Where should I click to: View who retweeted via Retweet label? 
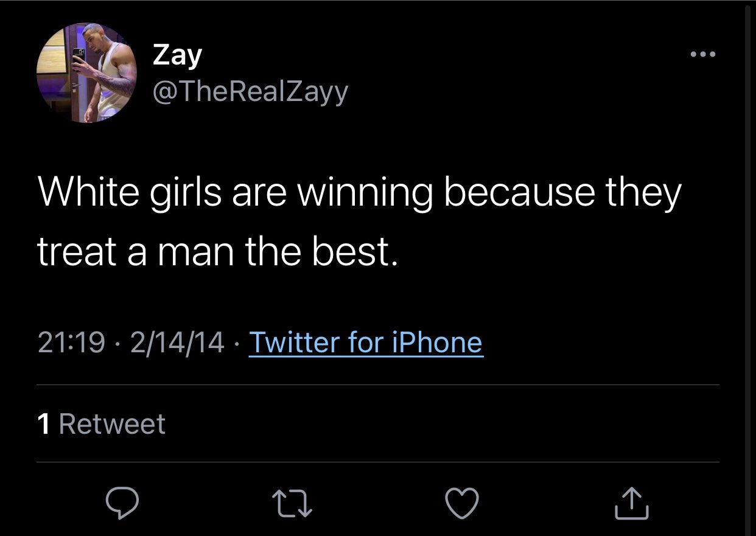coord(113,424)
